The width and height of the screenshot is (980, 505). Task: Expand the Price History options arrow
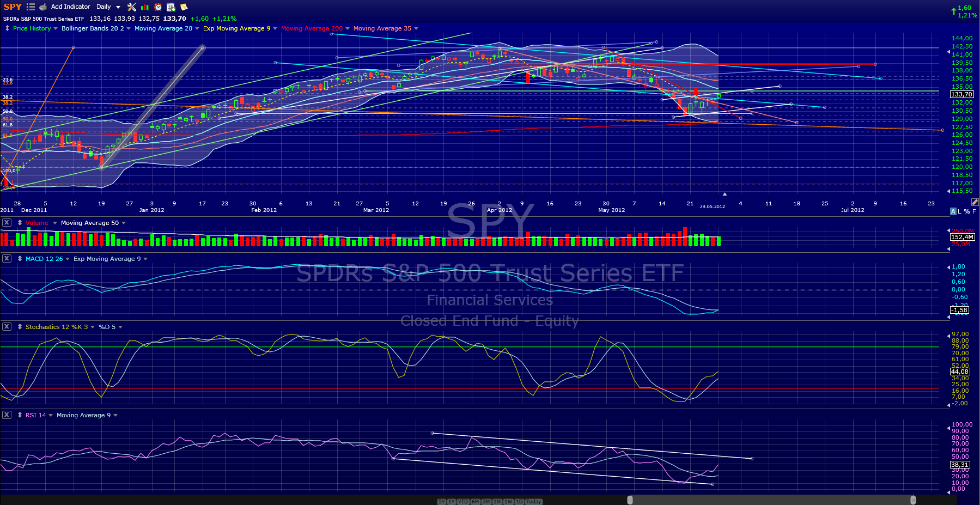[56, 28]
